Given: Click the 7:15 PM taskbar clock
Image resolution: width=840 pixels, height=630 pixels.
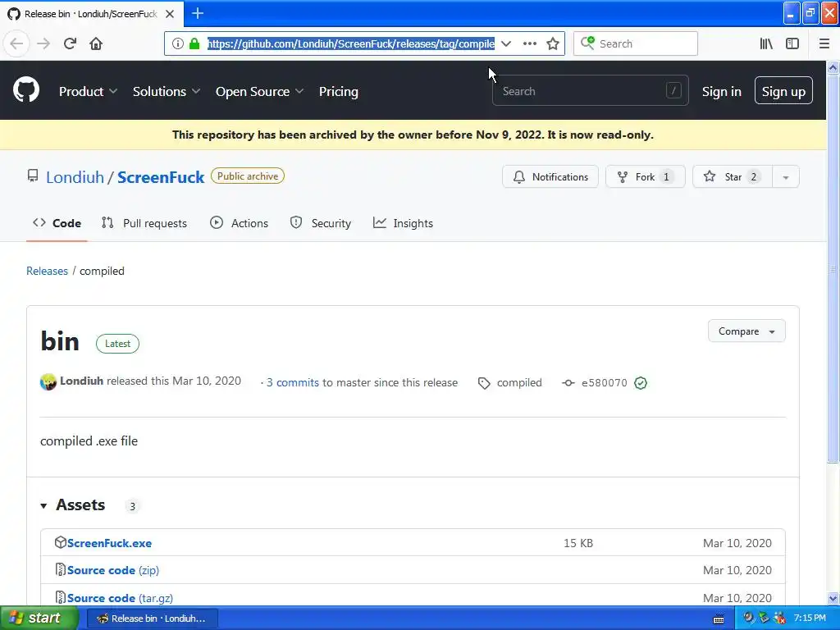Looking at the screenshot, I should (x=810, y=618).
